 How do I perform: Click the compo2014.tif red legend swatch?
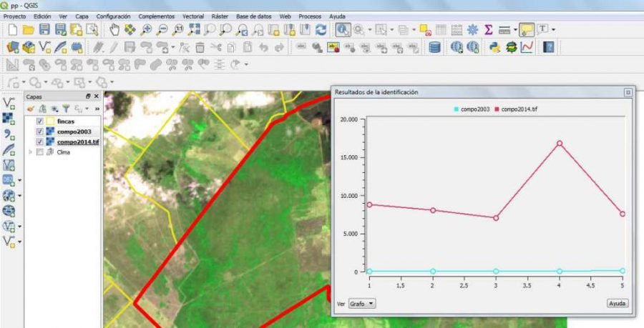point(496,109)
